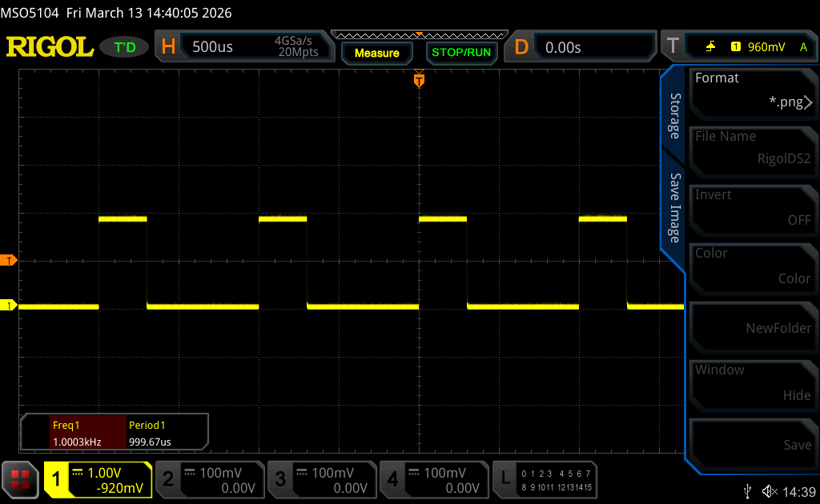The width and height of the screenshot is (820, 504).
Task: Click the speaker mute icon in status bar
Action: 770,490
